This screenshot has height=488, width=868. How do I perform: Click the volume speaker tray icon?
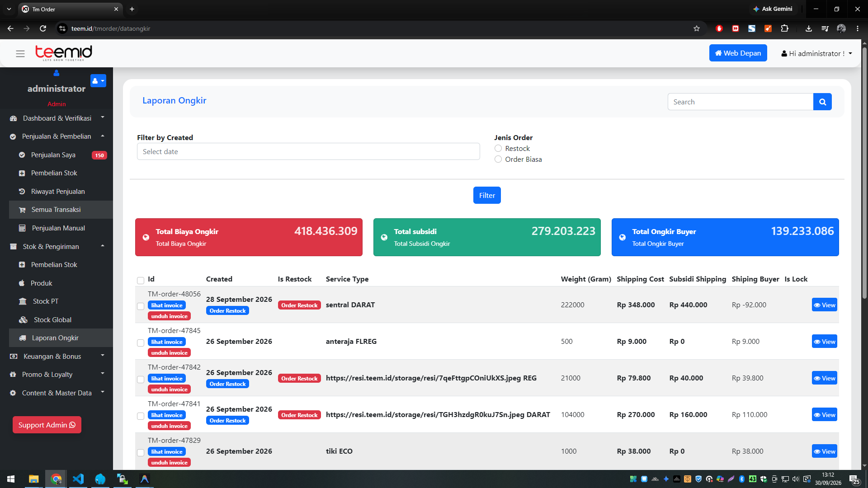796,479
